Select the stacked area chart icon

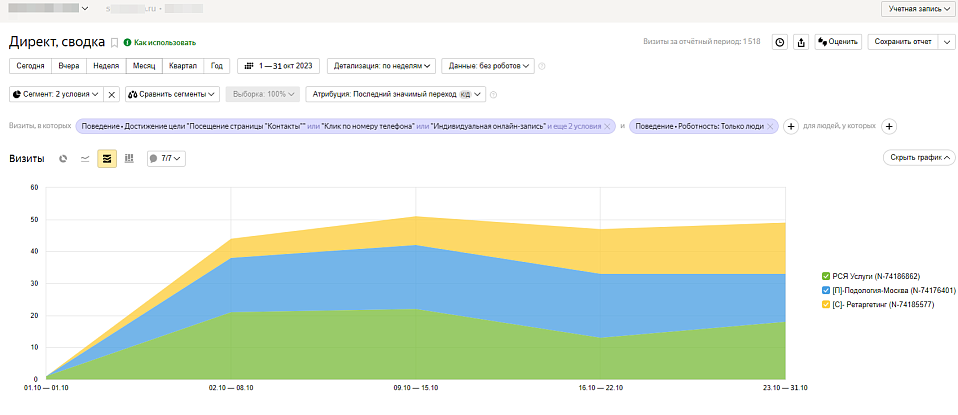pos(107,158)
